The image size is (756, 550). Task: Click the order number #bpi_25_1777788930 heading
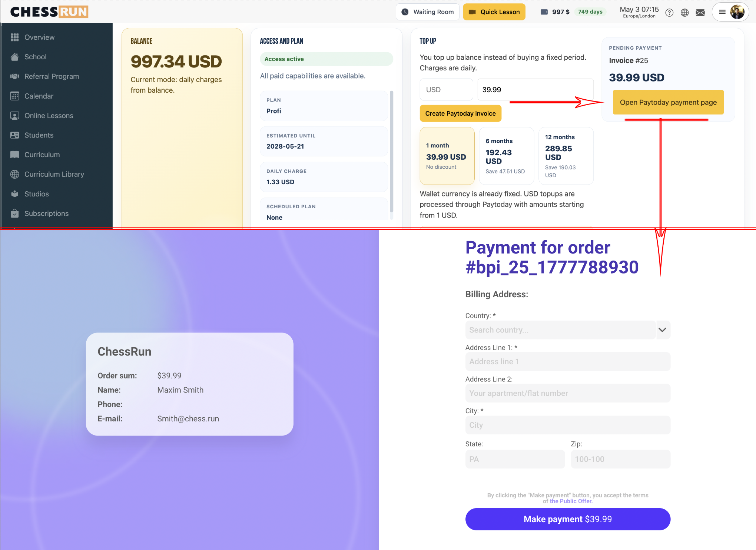552,267
